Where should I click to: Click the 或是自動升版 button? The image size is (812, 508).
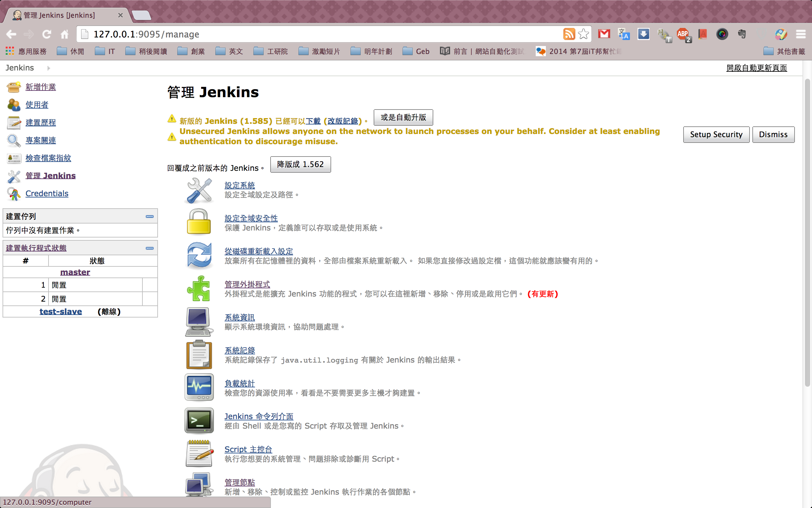coord(403,117)
